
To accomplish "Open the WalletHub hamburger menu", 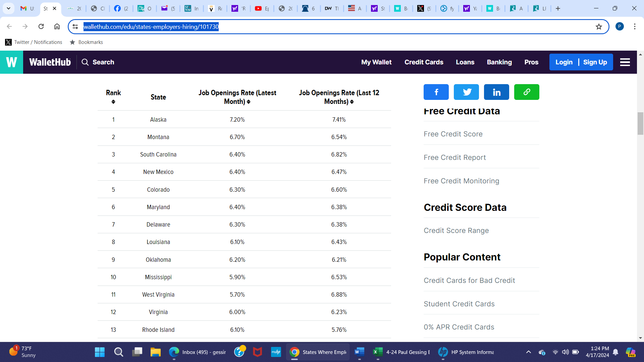I will click(x=625, y=62).
